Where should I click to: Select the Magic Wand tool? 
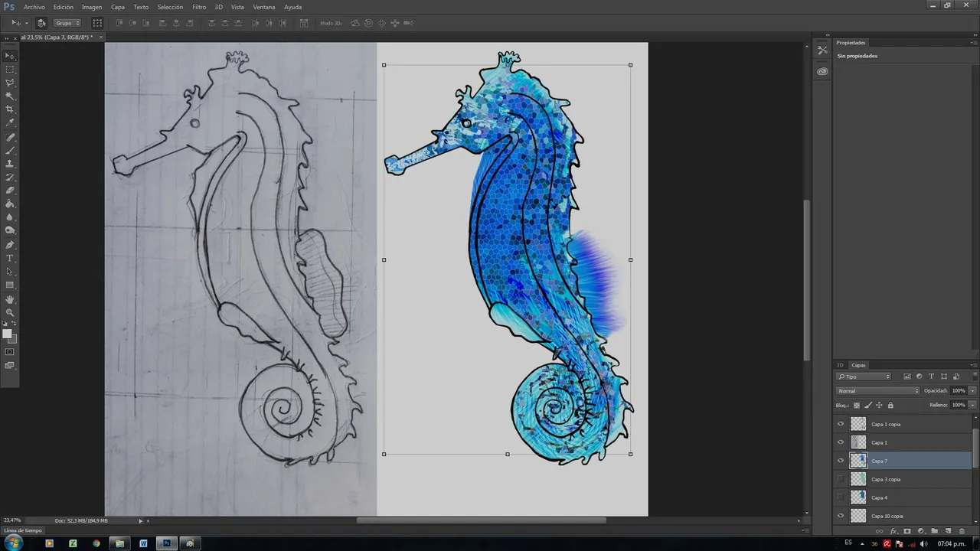click(x=10, y=96)
